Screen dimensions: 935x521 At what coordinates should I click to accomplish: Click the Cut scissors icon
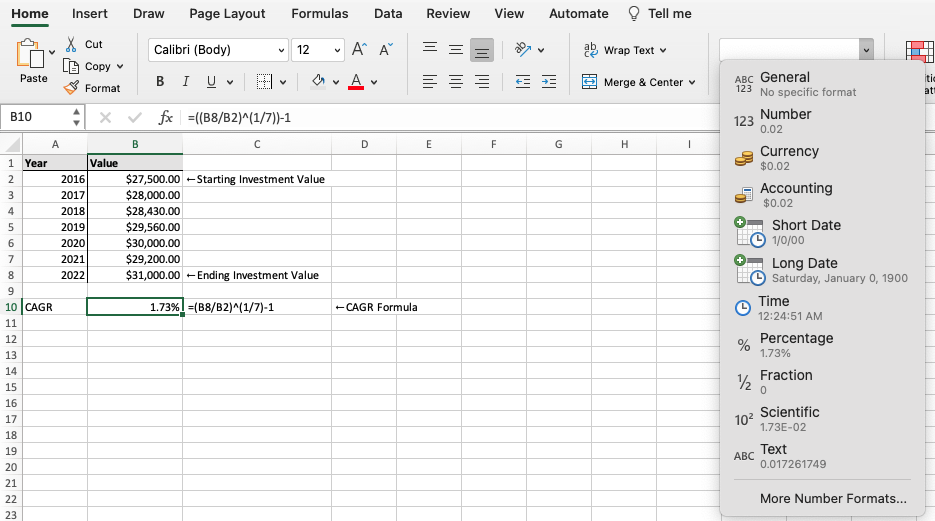(71, 45)
